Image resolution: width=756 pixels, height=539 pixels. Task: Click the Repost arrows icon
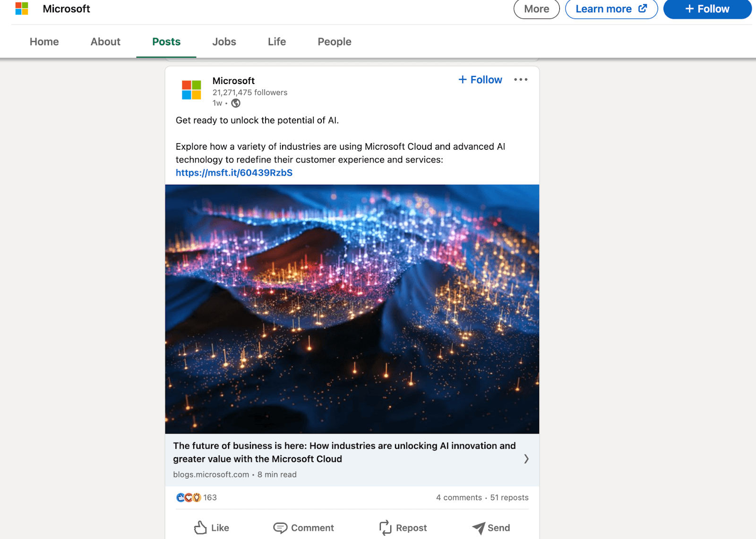pos(385,528)
